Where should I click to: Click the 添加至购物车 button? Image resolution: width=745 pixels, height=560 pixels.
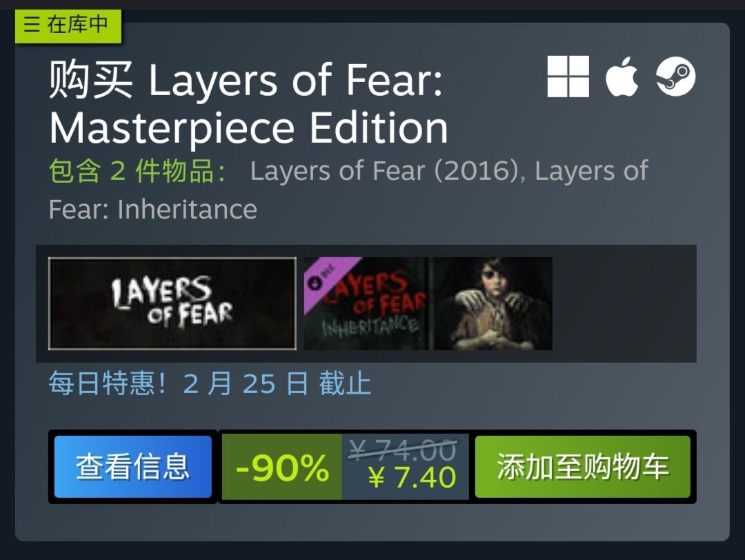coord(582,466)
